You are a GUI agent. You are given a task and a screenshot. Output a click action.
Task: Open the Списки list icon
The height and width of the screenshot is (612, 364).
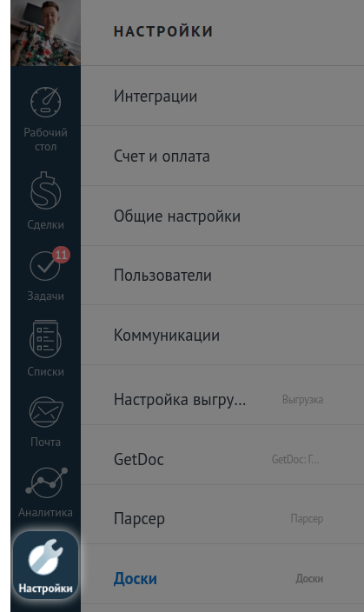45,339
